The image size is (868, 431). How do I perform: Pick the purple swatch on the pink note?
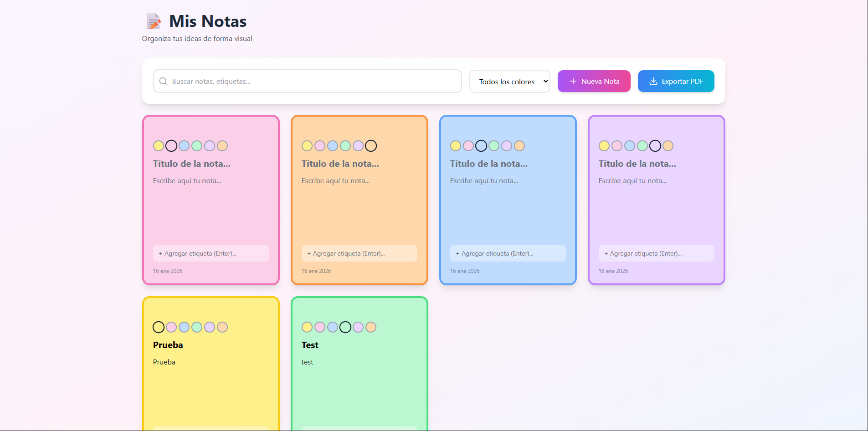[210, 146]
